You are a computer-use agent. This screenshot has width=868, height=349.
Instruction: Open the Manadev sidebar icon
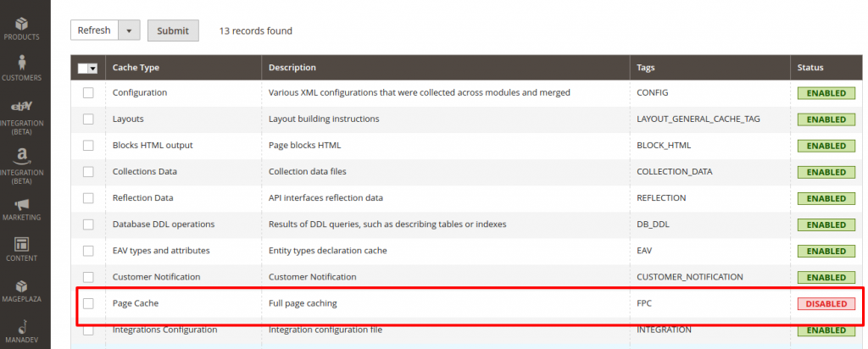21,330
